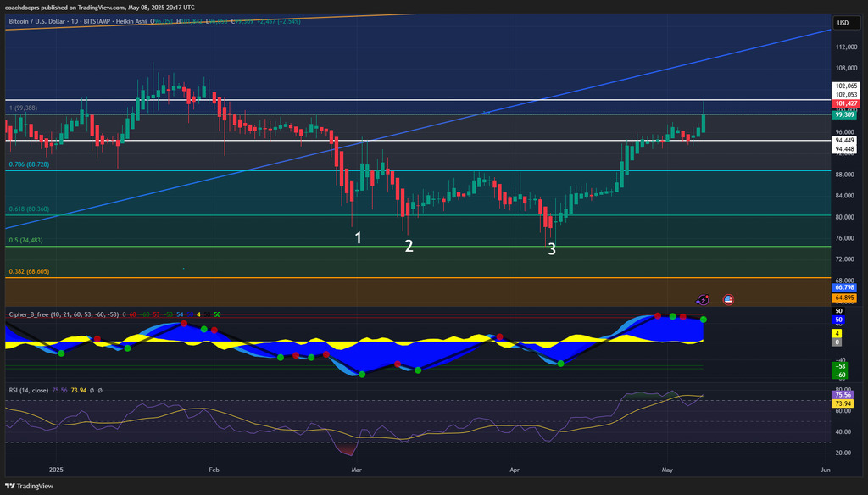The image size is (868, 495).
Task: Click the wave label number 3
Action: (552, 249)
